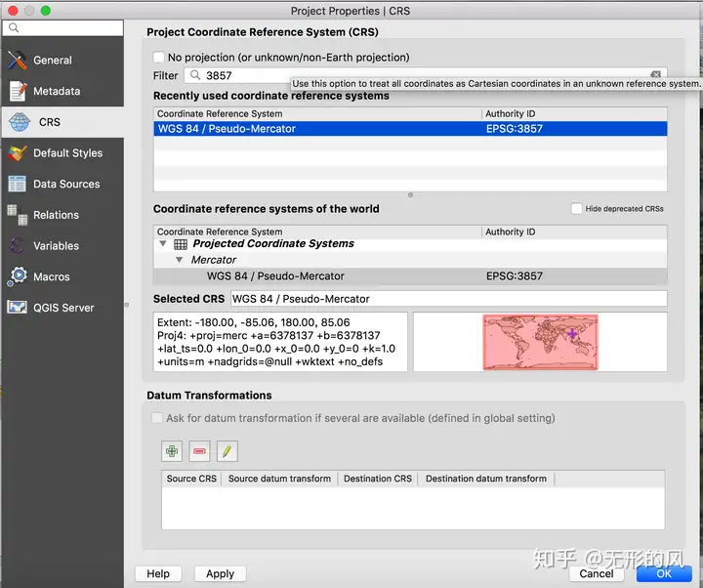Click Authority ID header in recent list
This screenshot has height=588, width=703.
click(x=511, y=113)
